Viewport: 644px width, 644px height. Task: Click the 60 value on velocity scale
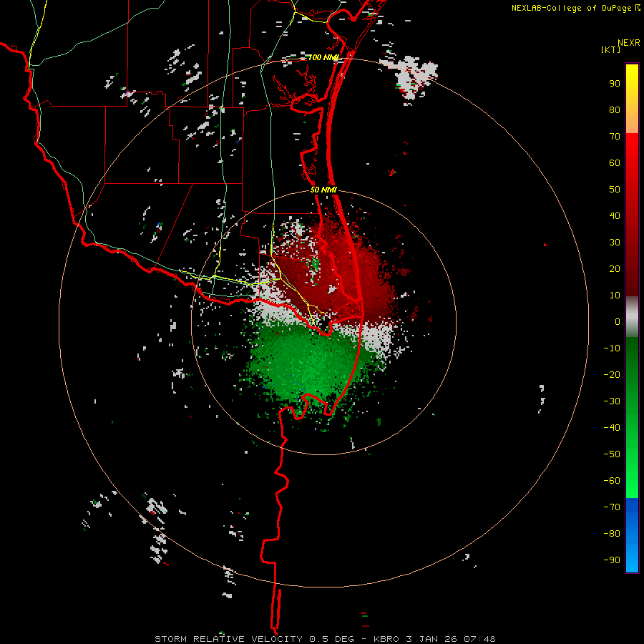615,163
